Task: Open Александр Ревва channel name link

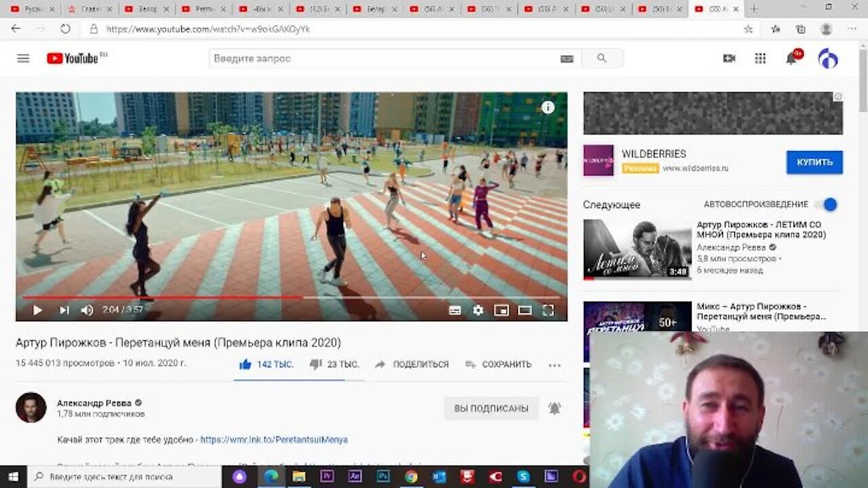Action: pyautogui.click(x=94, y=403)
